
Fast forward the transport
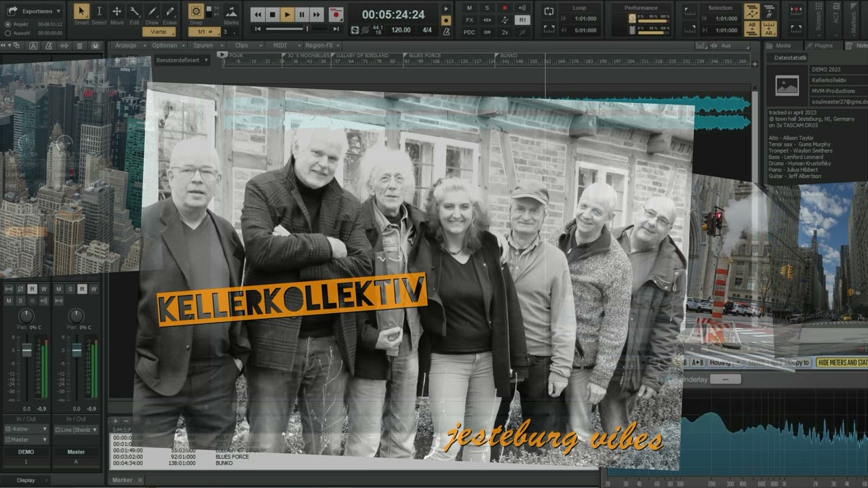(317, 14)
